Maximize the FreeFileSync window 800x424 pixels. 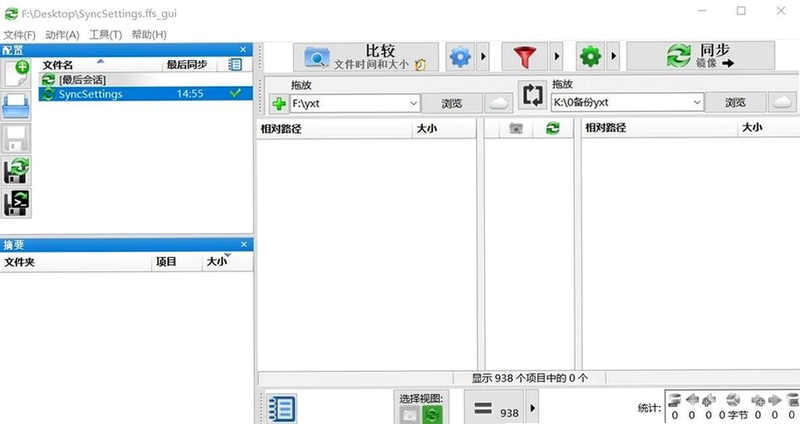pyautogui.click(x=741, y=11)
